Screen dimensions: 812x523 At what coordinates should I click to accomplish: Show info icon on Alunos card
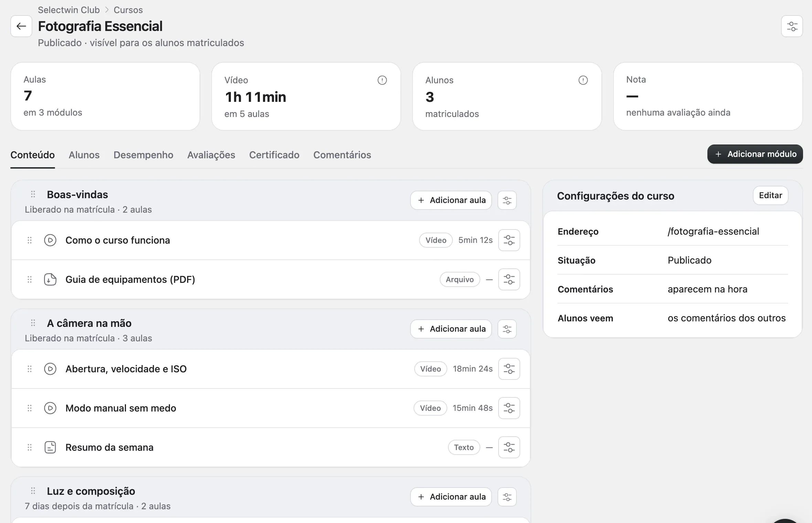pyautogui.click(x=583, y=80)
